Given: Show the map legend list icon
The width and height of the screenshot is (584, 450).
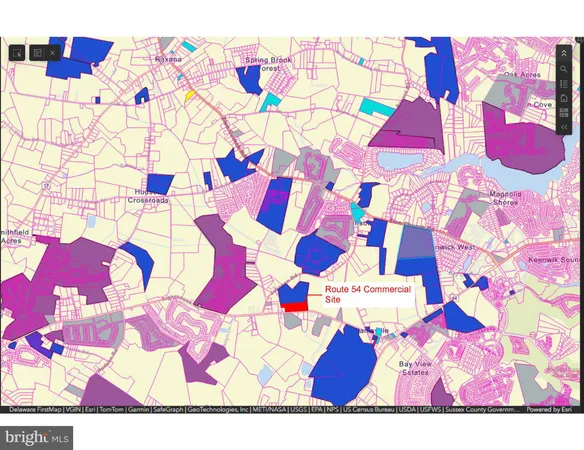Looking at the screenshot, I should click(564, 84).
